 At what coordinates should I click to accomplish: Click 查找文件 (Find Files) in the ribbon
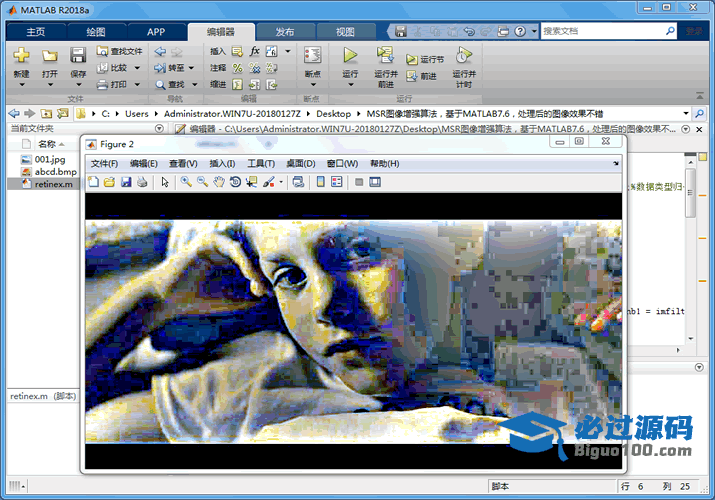(x=119, y=51)
